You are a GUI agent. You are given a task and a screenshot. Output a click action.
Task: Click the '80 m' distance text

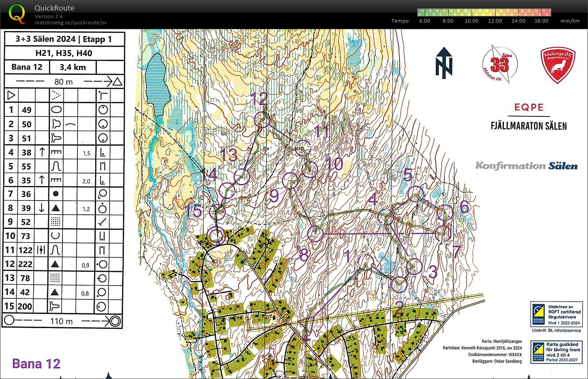[63, 81]
